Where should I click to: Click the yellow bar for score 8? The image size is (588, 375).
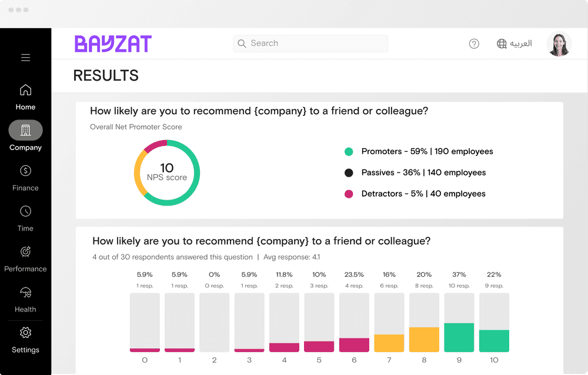tap(424, 340)
